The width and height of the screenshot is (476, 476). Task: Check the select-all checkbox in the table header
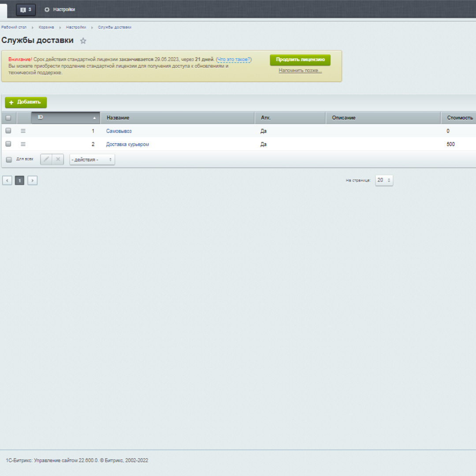(8, 118)
